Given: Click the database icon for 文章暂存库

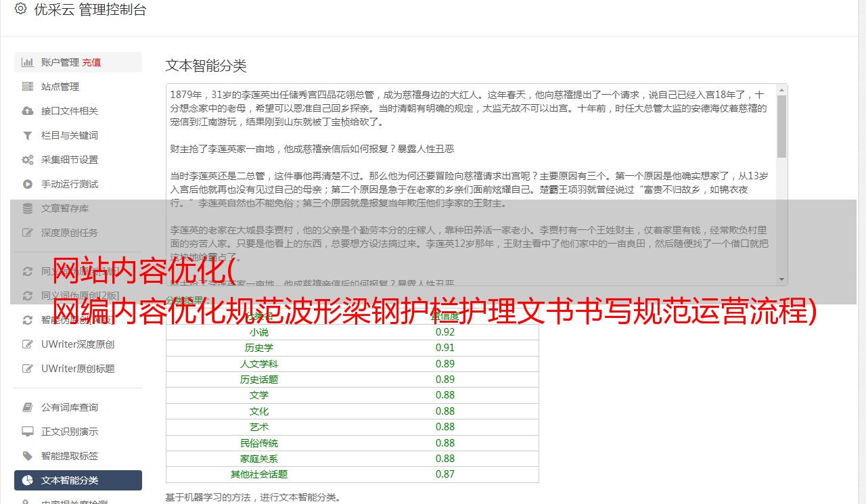Looking at the screenshot, I should click(x=27, y=208).
